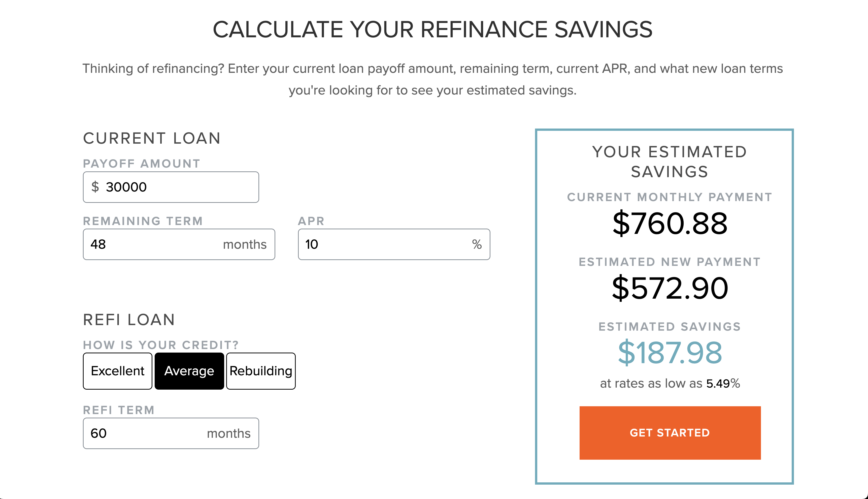Click the $760.88 current monthly payment value

(x=670, y=224)
